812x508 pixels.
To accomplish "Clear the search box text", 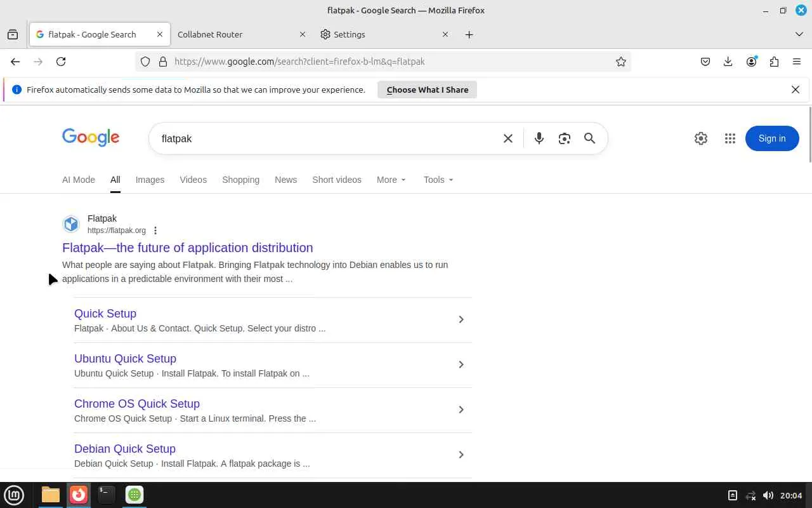I will click(507, 138).
